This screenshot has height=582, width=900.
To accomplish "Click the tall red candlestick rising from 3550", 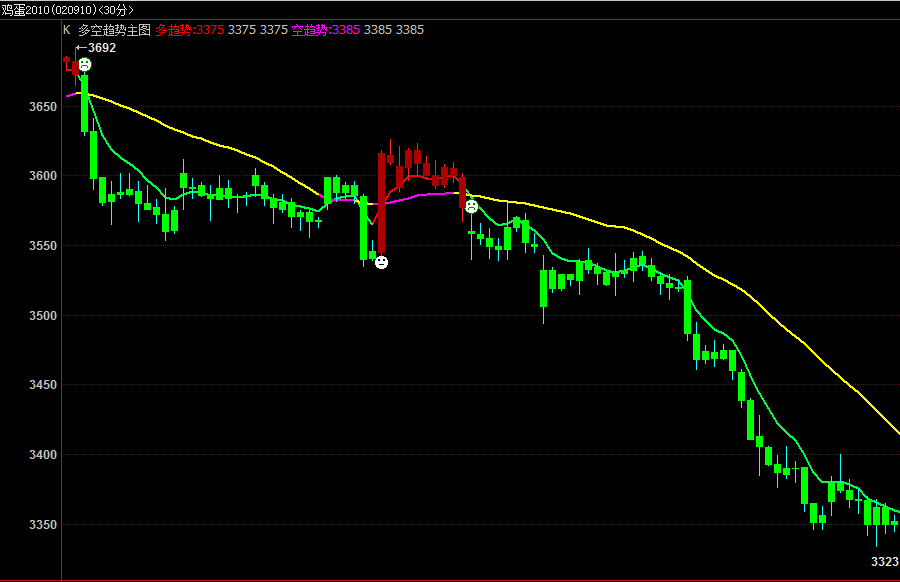I will (381, 203).
